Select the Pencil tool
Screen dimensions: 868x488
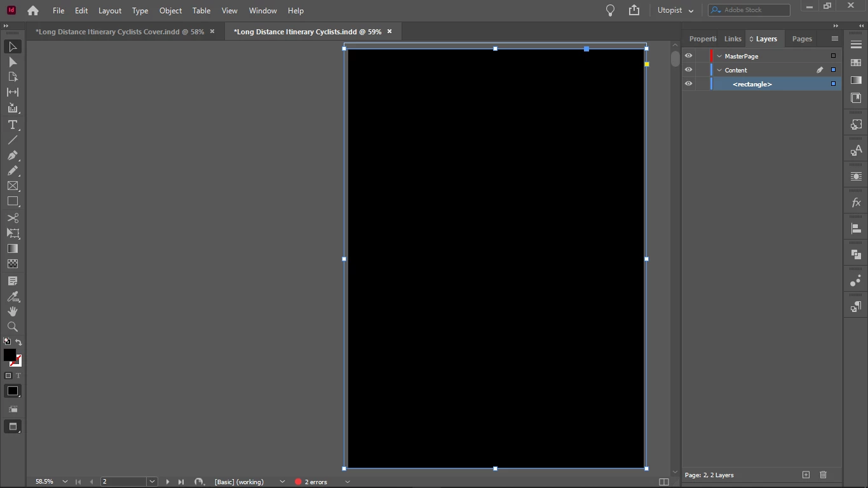click(x=13, y=171)
